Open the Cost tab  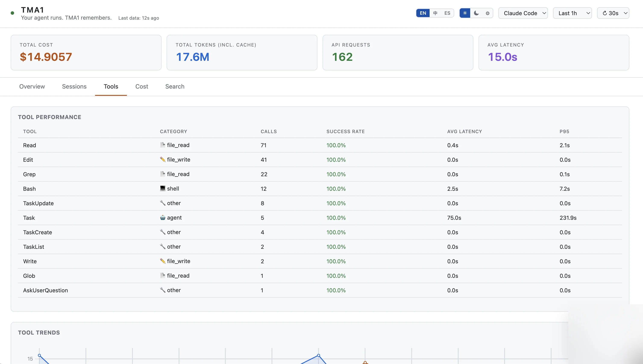tap(142, 86)
